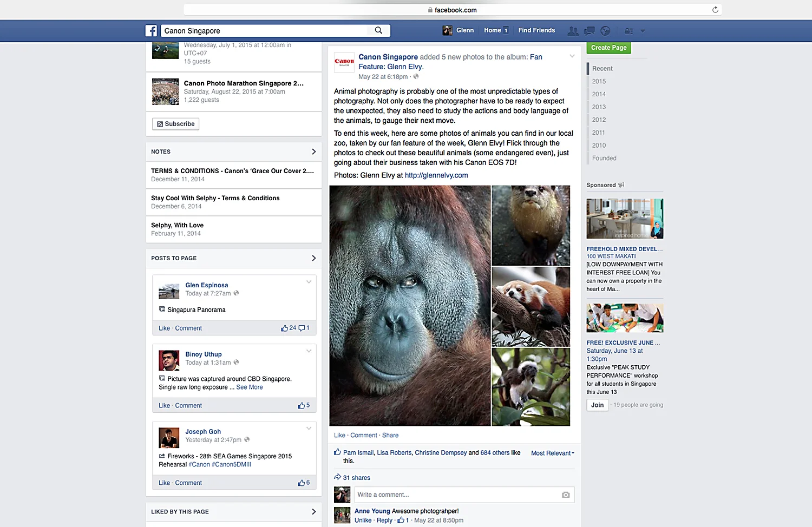Viewport: 812px width, 527px height.
Task: Expand the Posts to Page chevron
Action: (x=313, y=258)
